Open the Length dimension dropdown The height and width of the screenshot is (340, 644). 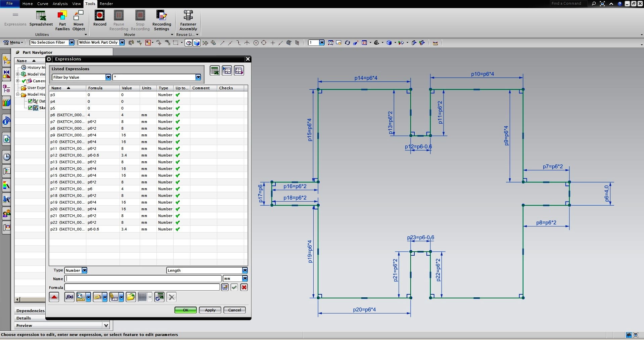tap(245, 270)
